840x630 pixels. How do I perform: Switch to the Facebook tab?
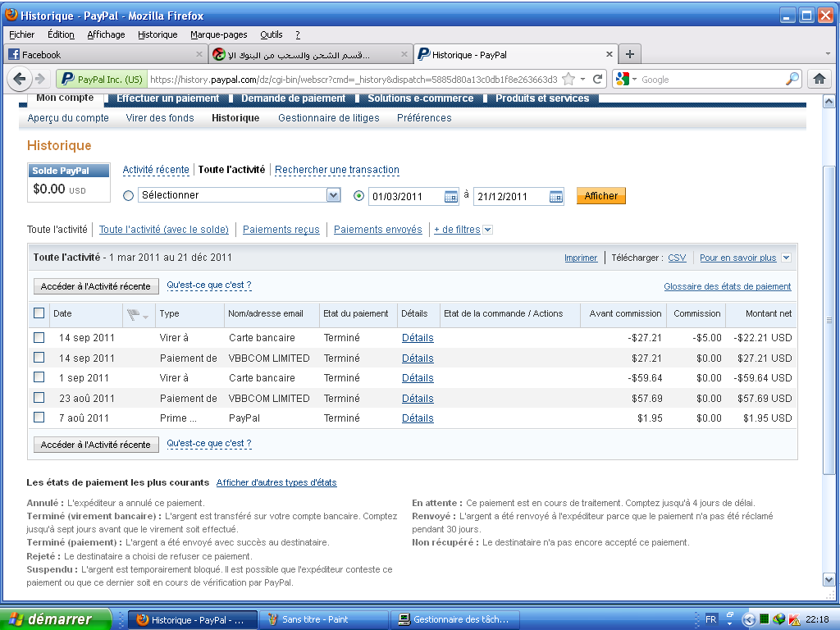point(105,54)
